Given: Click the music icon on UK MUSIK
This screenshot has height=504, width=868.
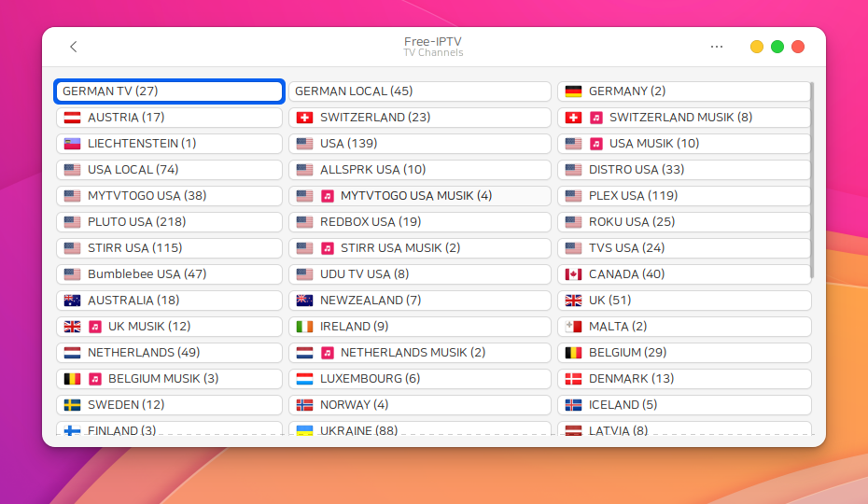Looking at the screenshot, I should 95,327.
